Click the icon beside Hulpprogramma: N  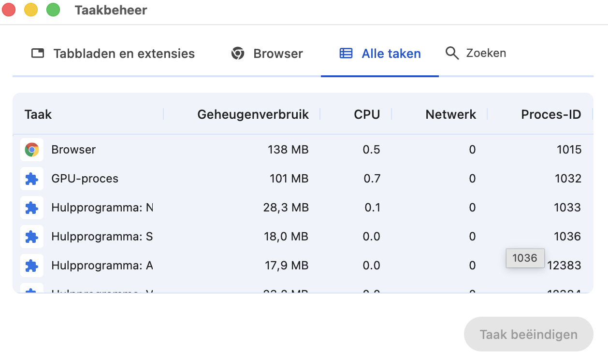pos(31,208)
